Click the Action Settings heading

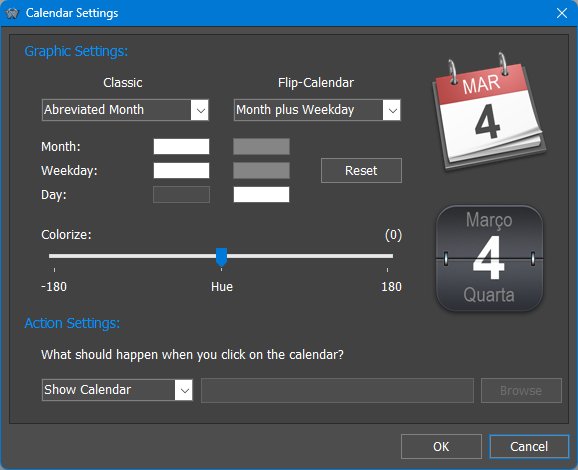(72, 323)
